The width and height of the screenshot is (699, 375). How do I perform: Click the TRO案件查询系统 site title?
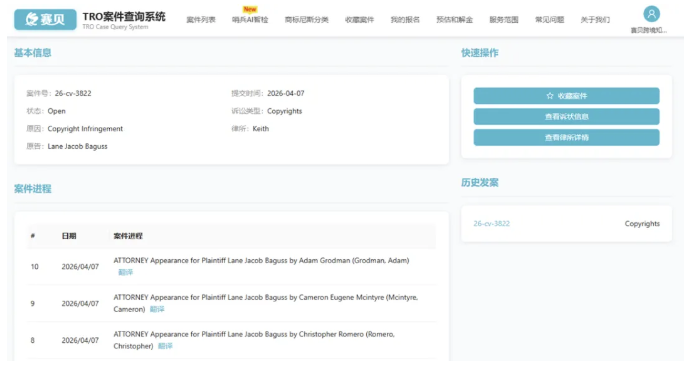pos(124,16)
